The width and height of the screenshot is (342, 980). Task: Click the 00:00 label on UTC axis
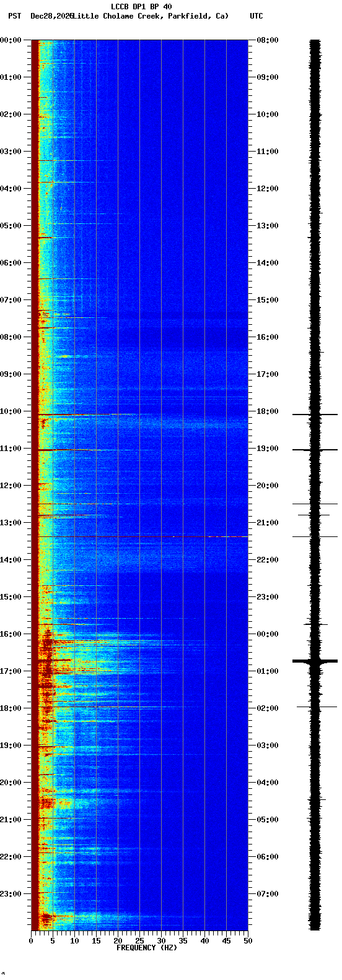tap(268, 634)
